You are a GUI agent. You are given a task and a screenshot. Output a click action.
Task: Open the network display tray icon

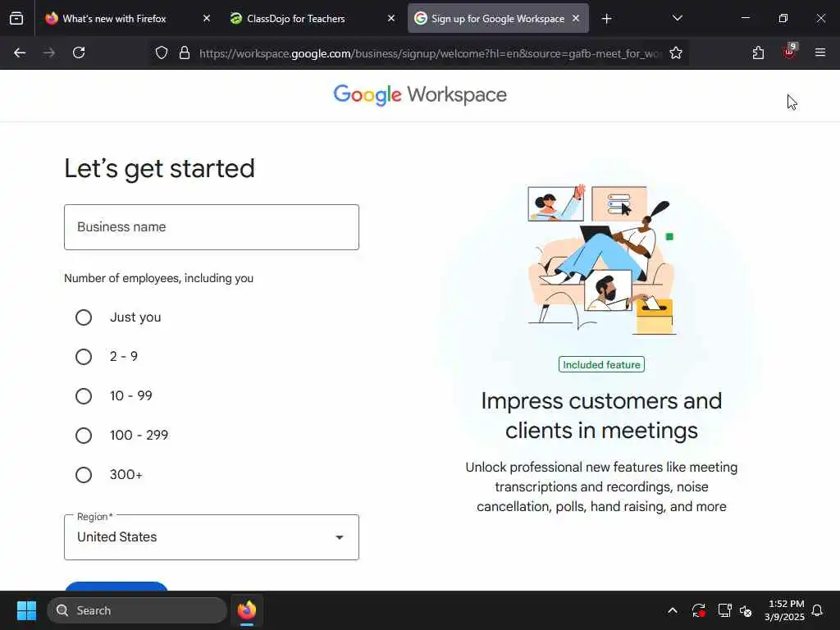pyautogui.click(x=724, y=610)
